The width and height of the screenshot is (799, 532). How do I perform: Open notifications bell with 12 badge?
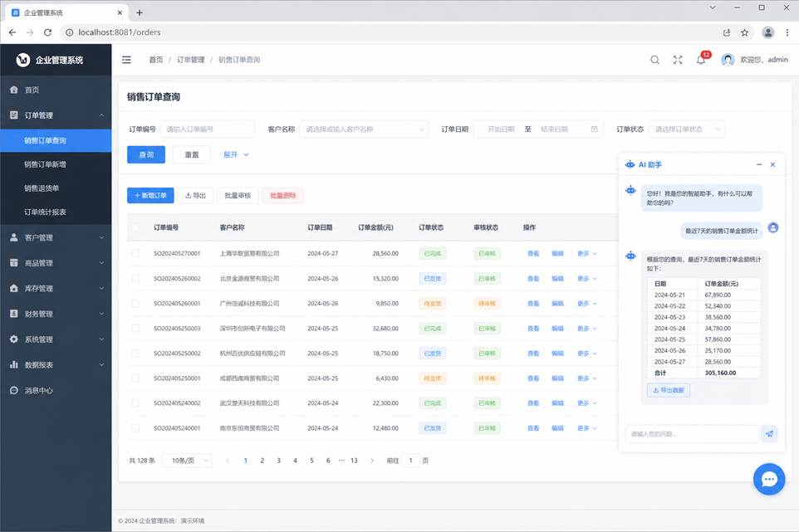click(701, 60)
